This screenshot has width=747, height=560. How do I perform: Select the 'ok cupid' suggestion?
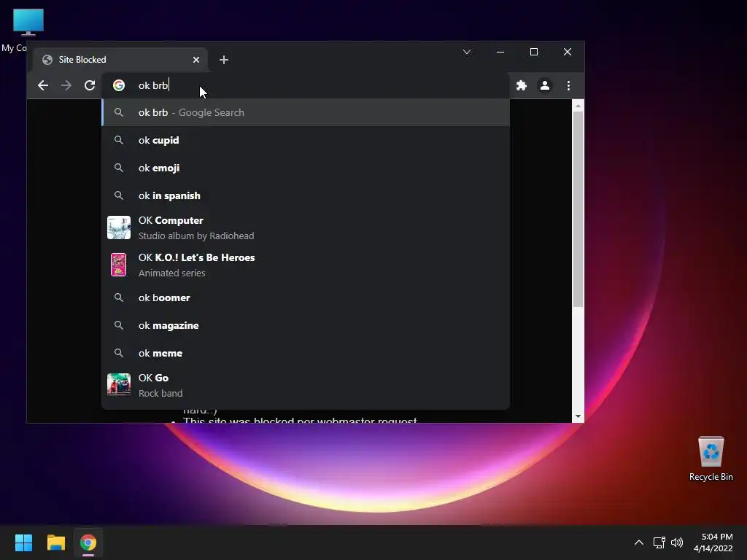pos(306,140)
